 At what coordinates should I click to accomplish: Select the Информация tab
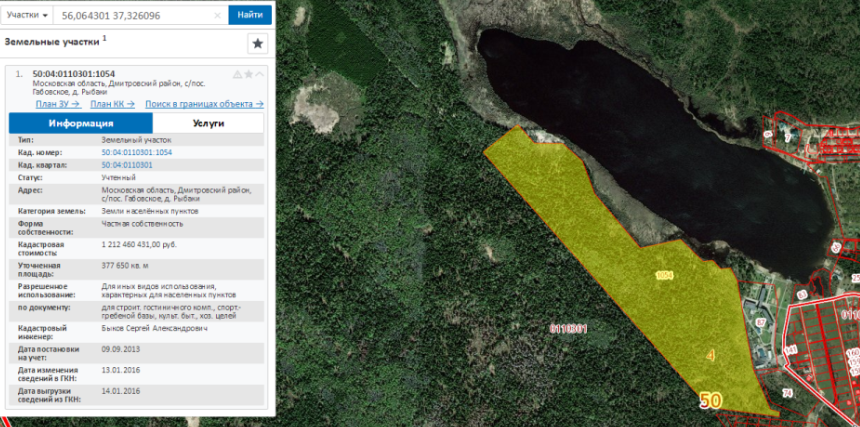[81, 123]
